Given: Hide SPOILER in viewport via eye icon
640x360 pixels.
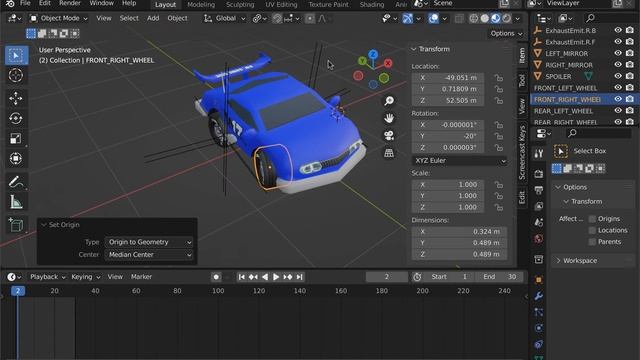Looking at the screenshot, I should pos(618,76).
